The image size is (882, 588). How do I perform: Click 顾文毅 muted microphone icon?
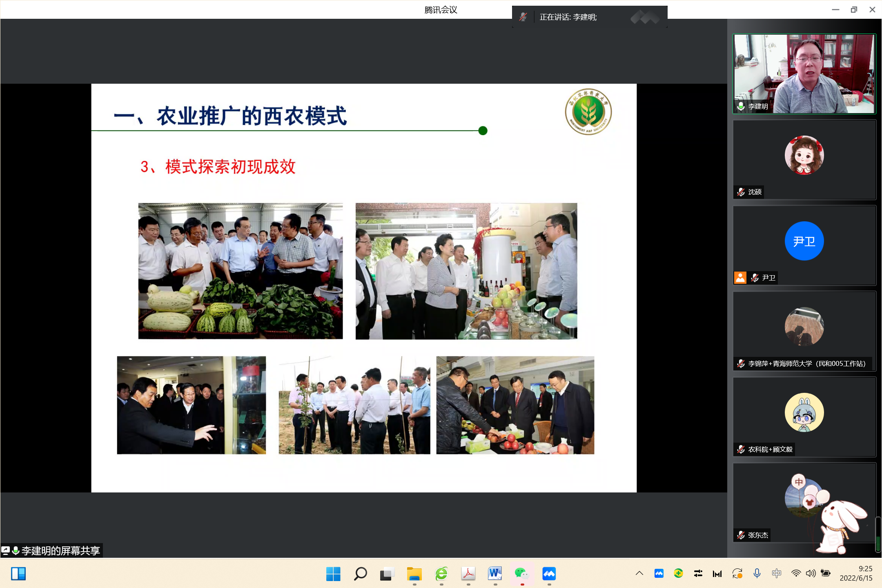741,449
